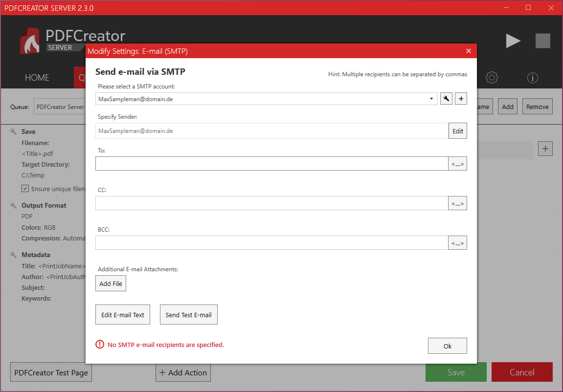The width and height of the screenshot is (563, 392).
Task: Open the info/about page
Action: tap(533, 77)
